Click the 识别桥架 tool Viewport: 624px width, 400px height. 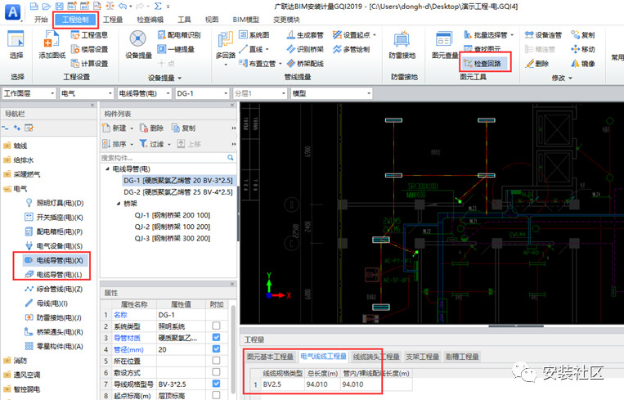(305, 49)
